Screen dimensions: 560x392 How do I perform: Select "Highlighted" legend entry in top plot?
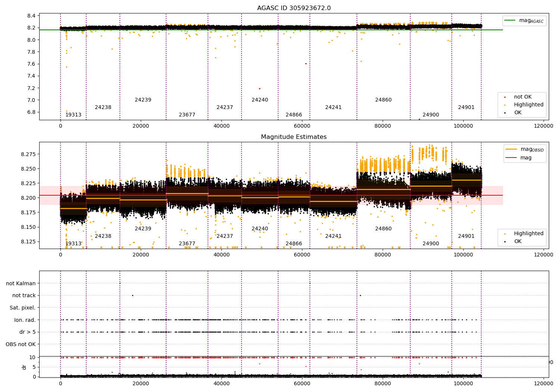click(529, 105)
